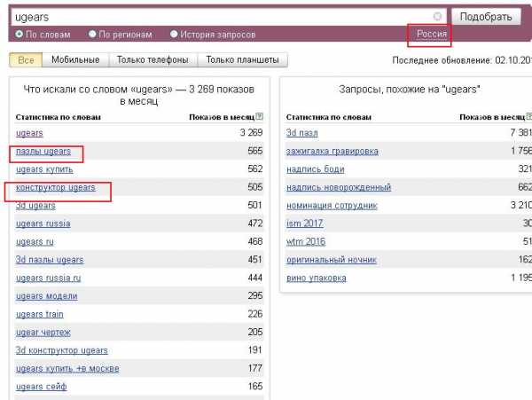Open the ugears сейф link
The width and height of the screenshot is (532, 400).
pyautogui.click(x=41, y=387)
